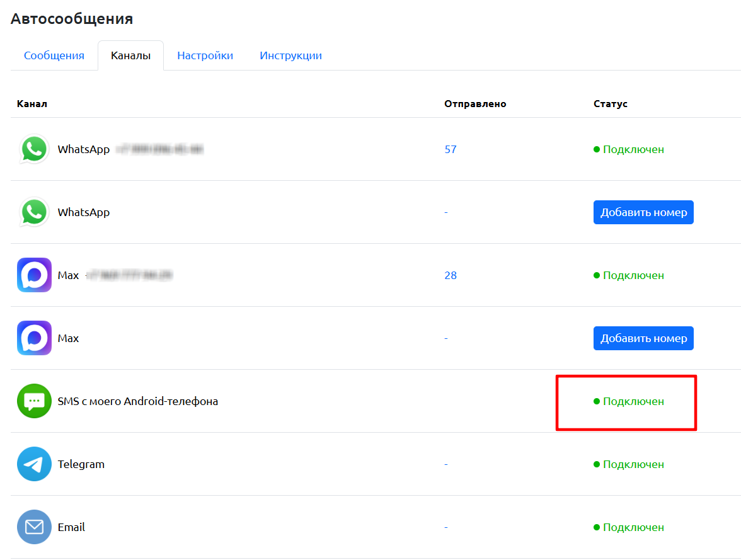Click the SMS с моего Android-телефона label

[x=137, y=401]
